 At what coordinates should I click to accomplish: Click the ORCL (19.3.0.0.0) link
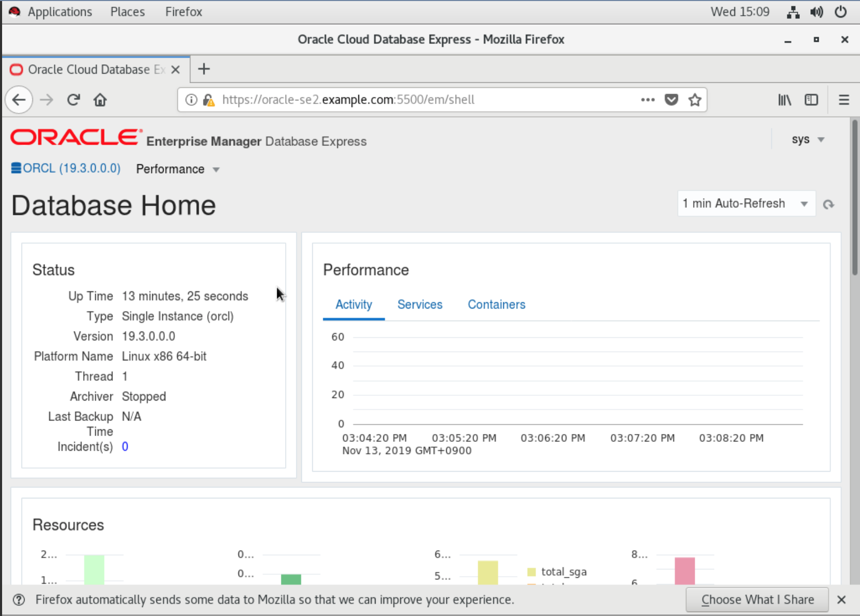pyautogui.click(x=72, y=168)
